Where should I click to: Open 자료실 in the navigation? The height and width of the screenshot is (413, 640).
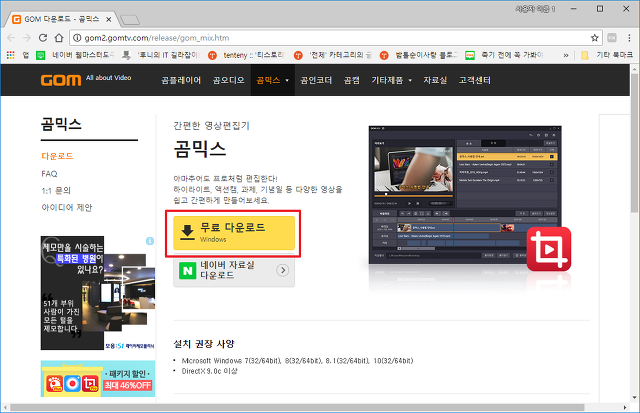[x=435, y=80]
